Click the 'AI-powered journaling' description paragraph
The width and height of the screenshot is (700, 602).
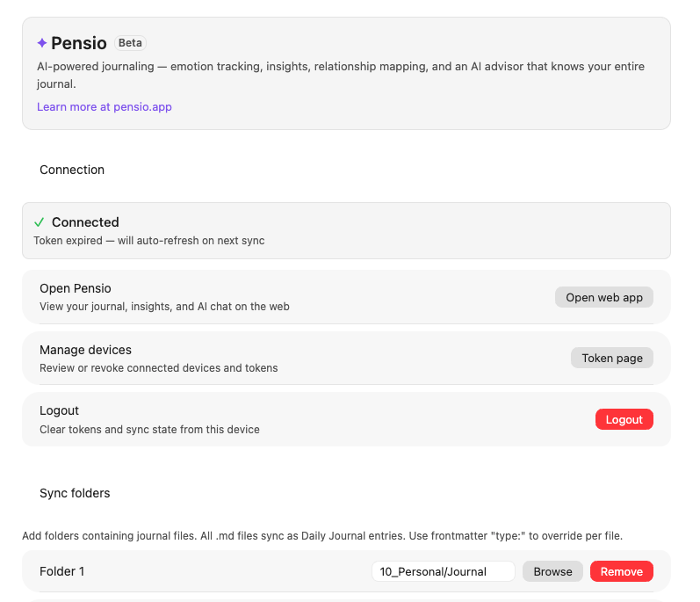[341, 75]
